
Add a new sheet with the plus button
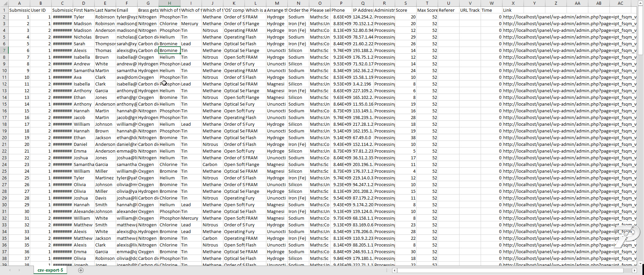point(80,270)
